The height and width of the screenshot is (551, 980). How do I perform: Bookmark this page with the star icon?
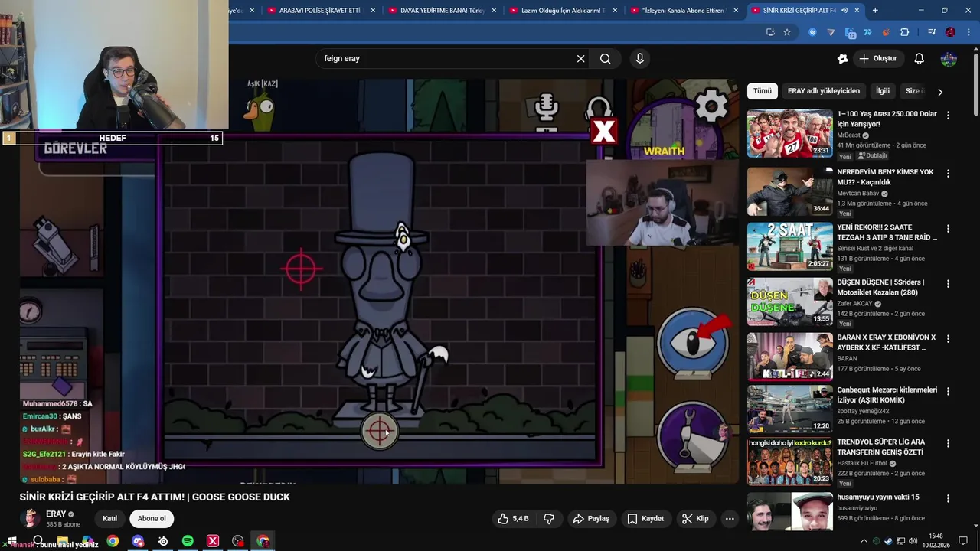click(x=786, y=32)
